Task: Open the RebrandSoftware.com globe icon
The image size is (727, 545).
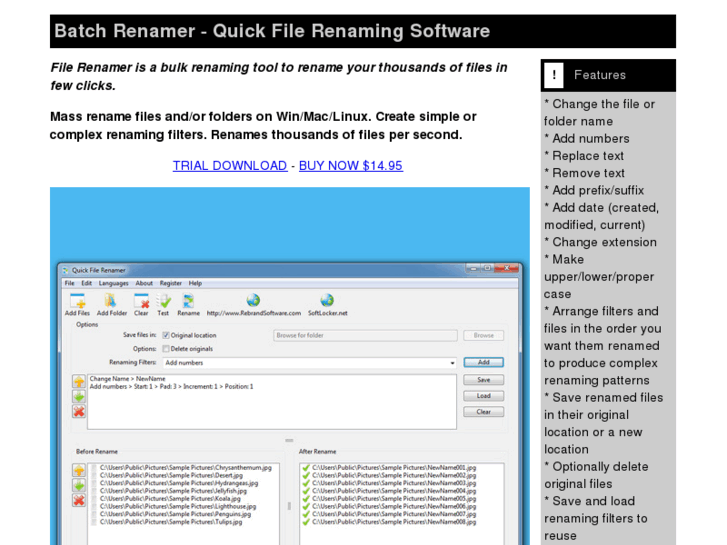Action: [253, 301]
